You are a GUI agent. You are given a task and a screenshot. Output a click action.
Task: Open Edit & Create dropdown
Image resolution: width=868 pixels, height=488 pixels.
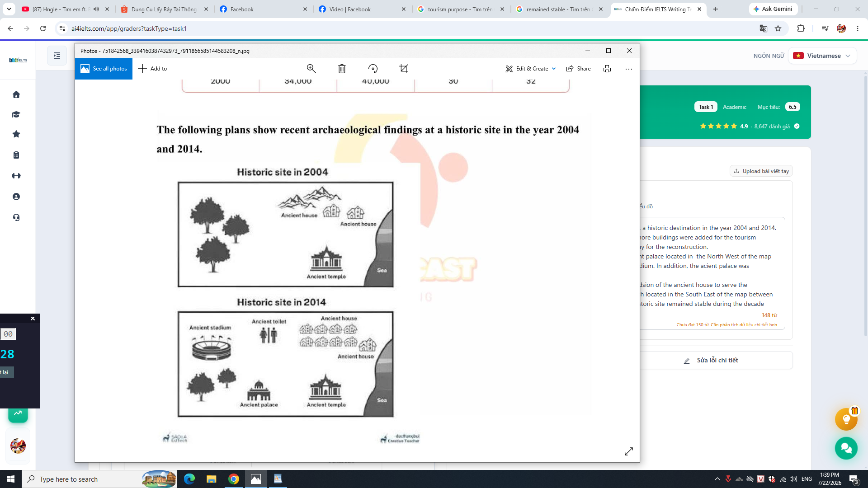(531, 69)
